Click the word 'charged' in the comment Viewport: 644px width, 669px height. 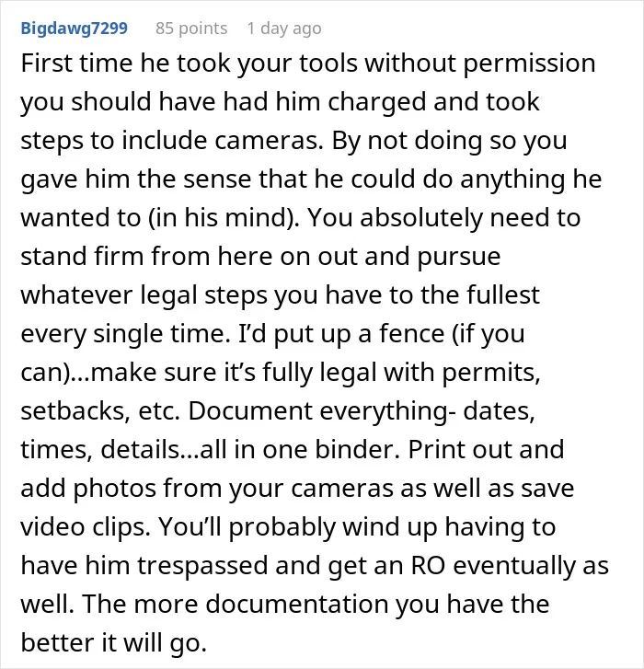pyautogui.click(x=376, y=103)
